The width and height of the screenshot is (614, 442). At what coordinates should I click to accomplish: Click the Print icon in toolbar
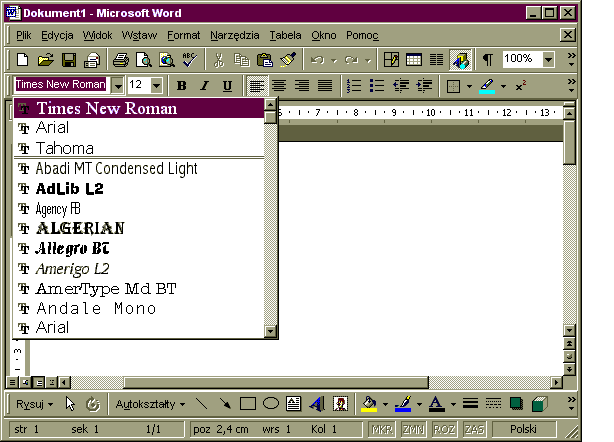[x=120, y=60]
